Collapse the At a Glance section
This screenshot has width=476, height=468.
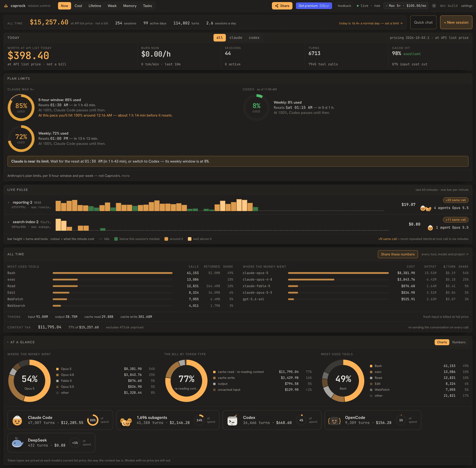(x=8, y=342)
